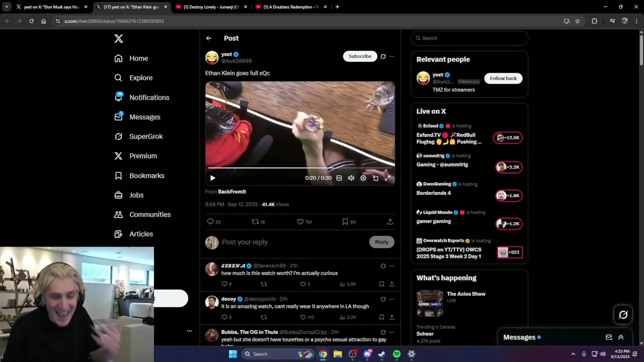Click the Subscribe button on yeet's post

coord(360,56)
